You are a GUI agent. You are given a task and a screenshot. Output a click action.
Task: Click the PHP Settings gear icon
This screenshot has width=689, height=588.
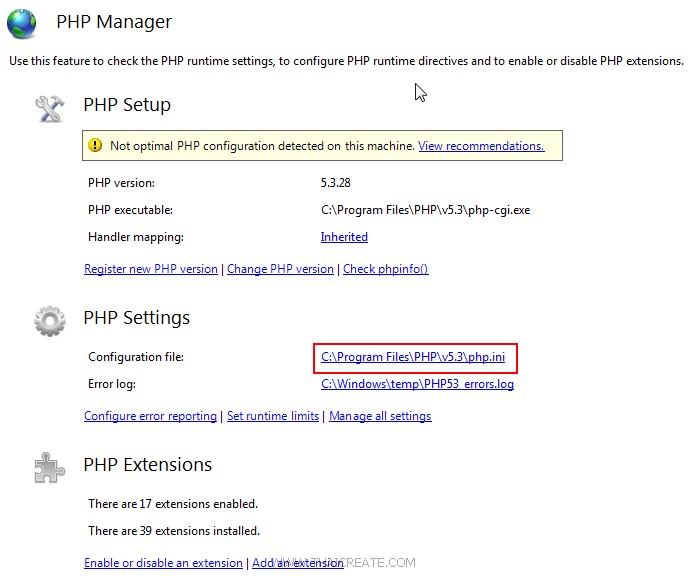tap(49, 320)
